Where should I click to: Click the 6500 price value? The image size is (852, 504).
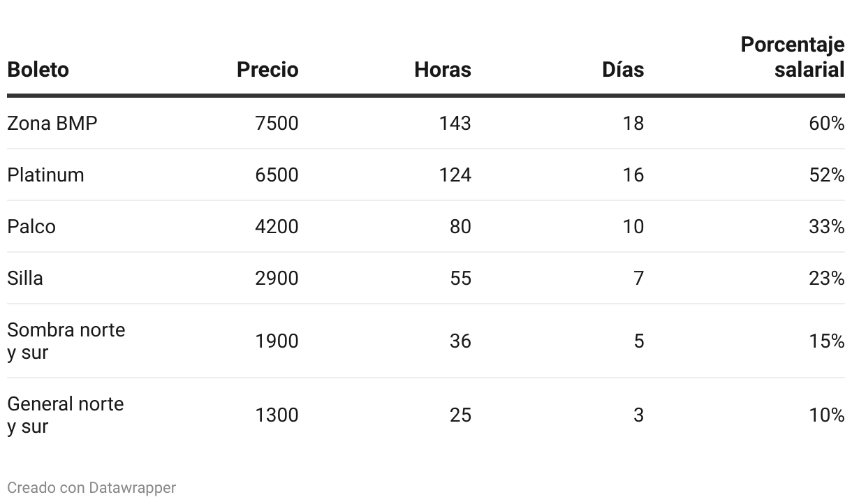click(277, 175)
